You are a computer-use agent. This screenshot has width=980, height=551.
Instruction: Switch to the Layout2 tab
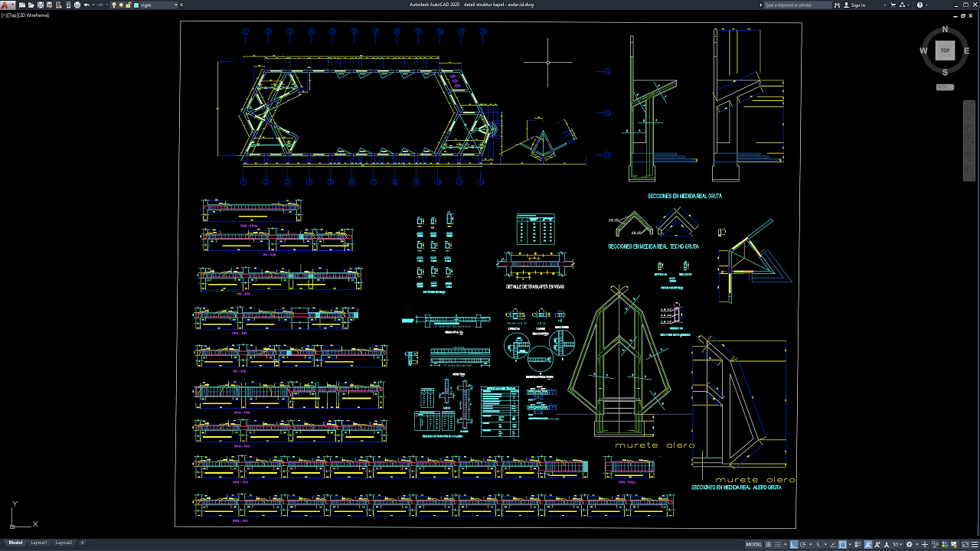tap(64, 543)
